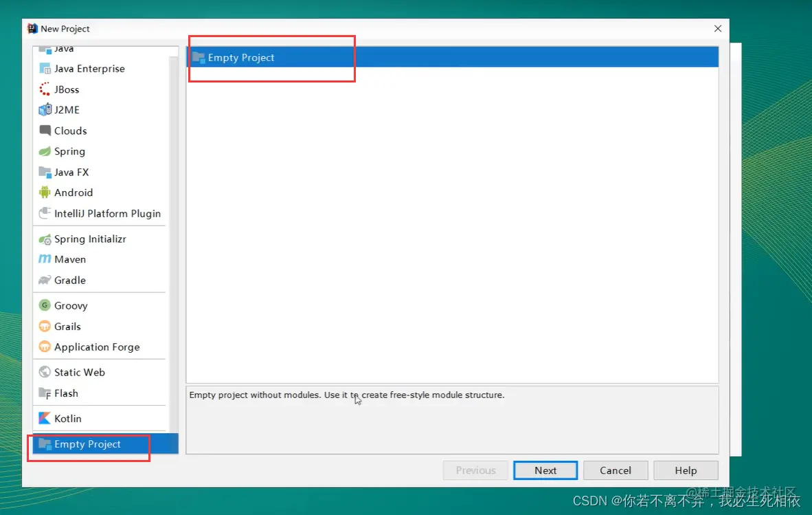Click the Empty project description text

pyautogui.click(x=346, y=395)
